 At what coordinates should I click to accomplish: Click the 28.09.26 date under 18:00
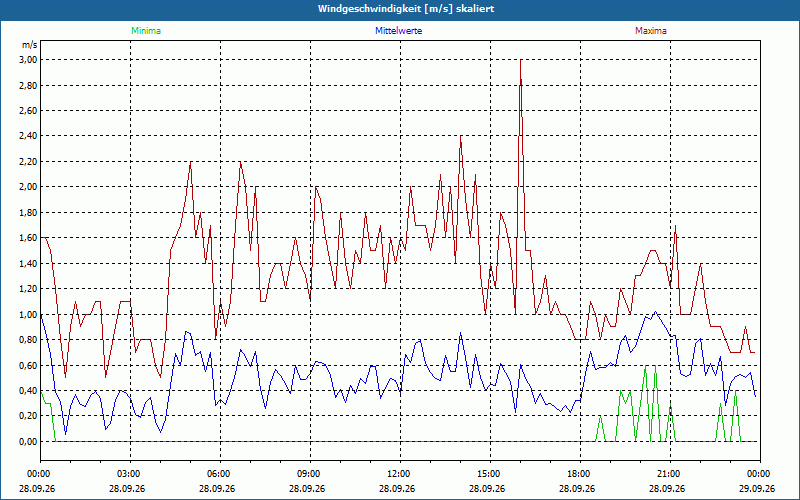click(x=577, y=489)
